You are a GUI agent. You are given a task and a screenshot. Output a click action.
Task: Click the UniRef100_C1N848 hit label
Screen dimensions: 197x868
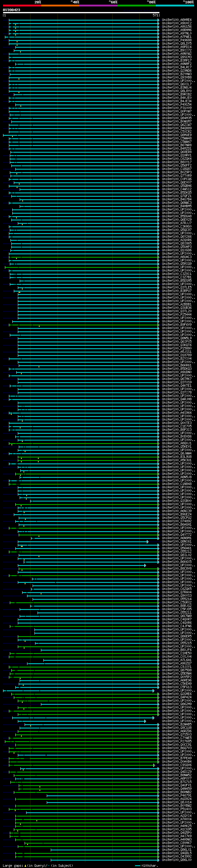click(x=176, y=484)
